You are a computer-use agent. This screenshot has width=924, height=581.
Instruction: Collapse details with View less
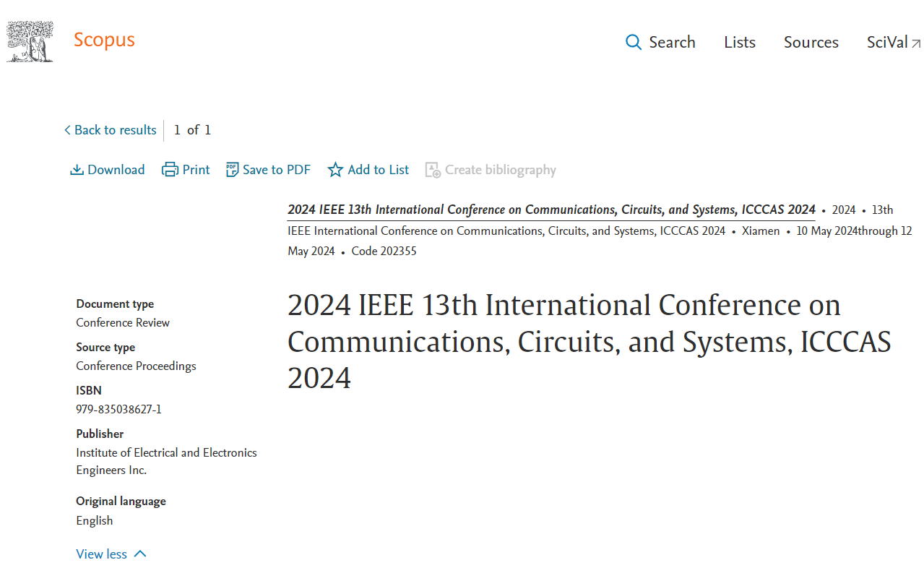click(111, 554)
